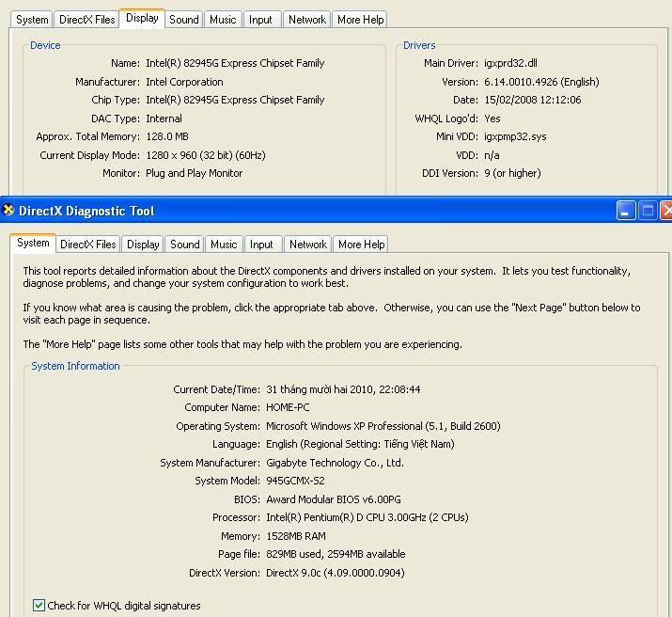Open the DirectX Files tab in lower window

[87, 245]
